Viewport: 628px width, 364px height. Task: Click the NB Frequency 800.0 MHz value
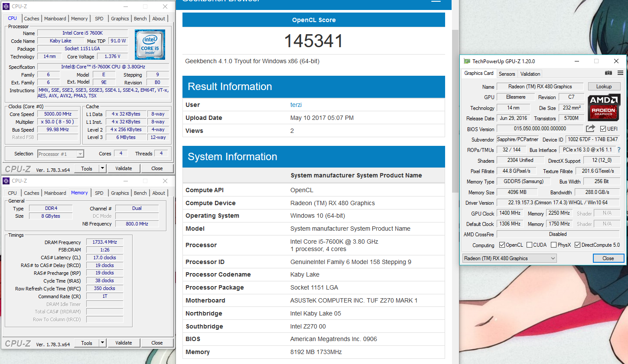coord(137,224)
